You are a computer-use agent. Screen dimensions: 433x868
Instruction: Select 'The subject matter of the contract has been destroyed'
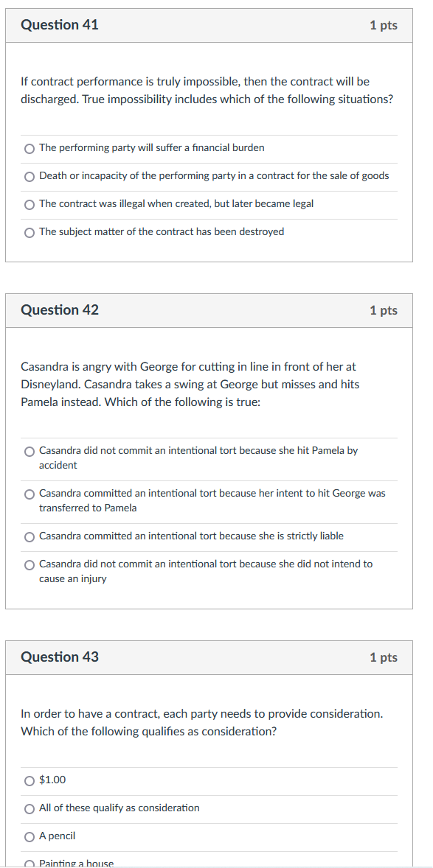click(29, 232)
